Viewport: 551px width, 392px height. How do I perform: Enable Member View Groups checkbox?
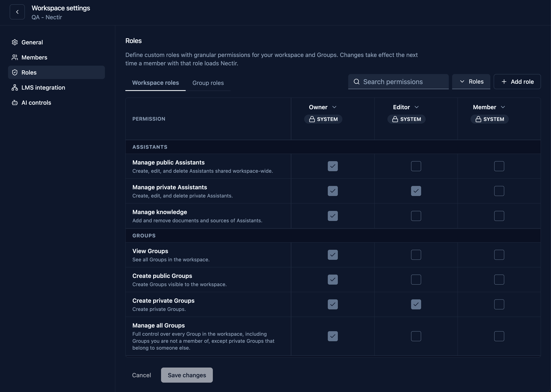click(x=499, y=255)
